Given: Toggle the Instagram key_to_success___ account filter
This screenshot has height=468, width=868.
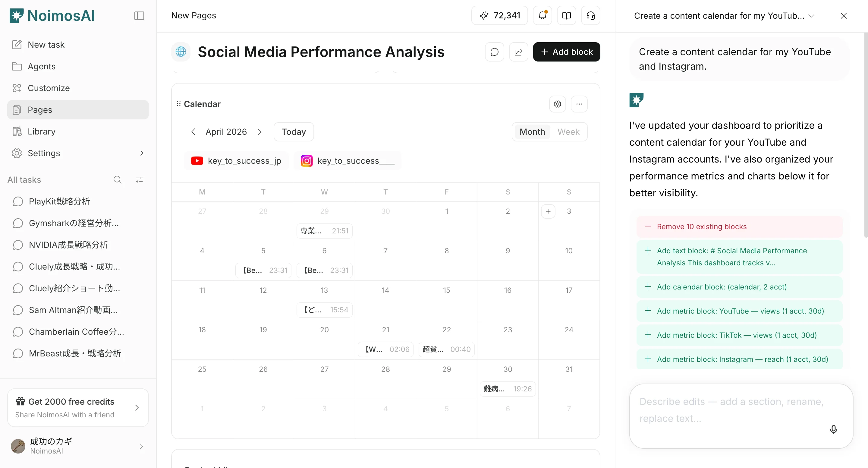Looking at the screenshot, I should (x=348, y=160).
